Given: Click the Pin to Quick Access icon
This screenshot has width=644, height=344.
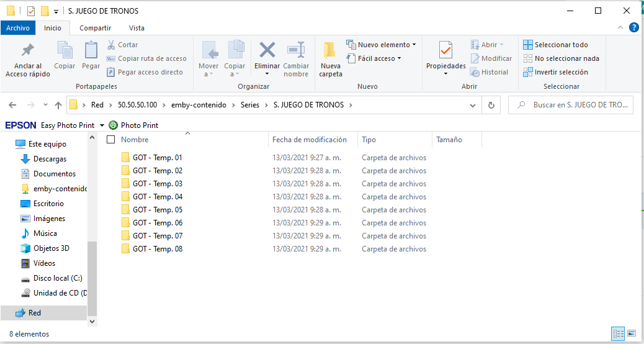Looking at the screenshot, I should (x=28, y=50).
